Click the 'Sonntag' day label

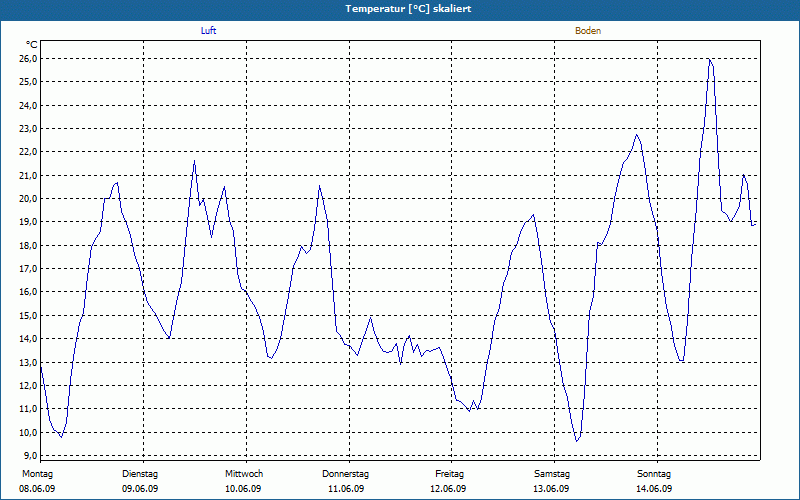pyautogui.click(x=654, y=474)
